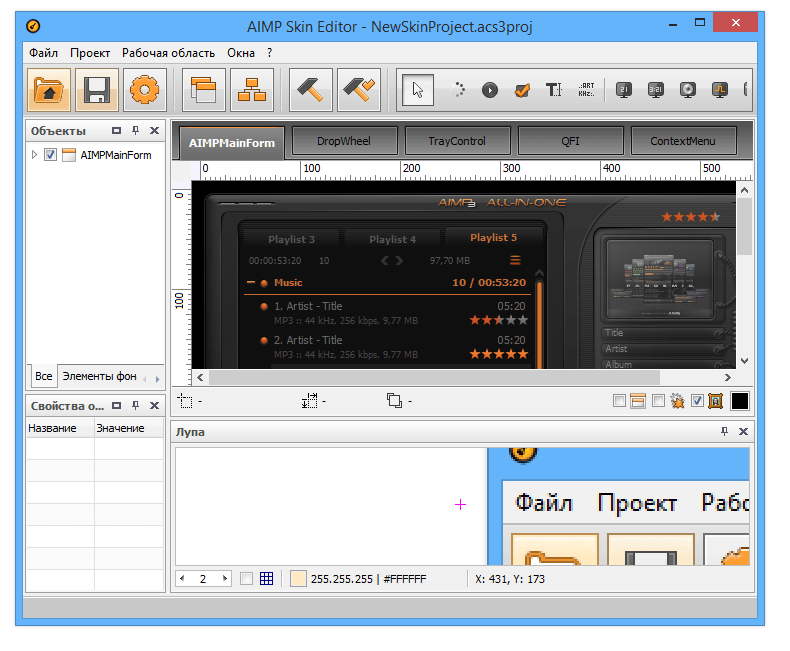Open the black background color swatch

740,401
